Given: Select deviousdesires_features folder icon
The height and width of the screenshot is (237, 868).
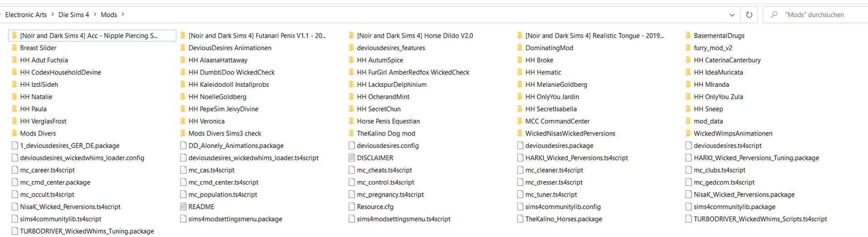Looking at the screenshot, I should [352, 48].
